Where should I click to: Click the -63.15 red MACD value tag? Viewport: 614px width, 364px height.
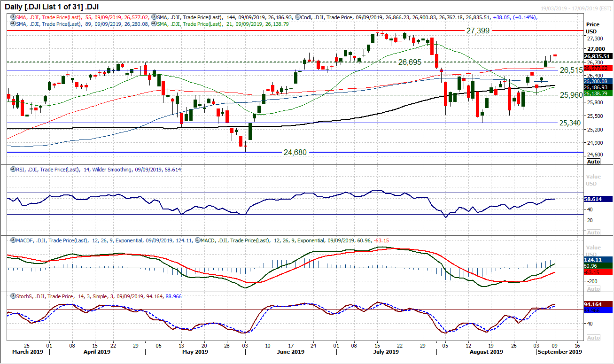coord(597,271)
